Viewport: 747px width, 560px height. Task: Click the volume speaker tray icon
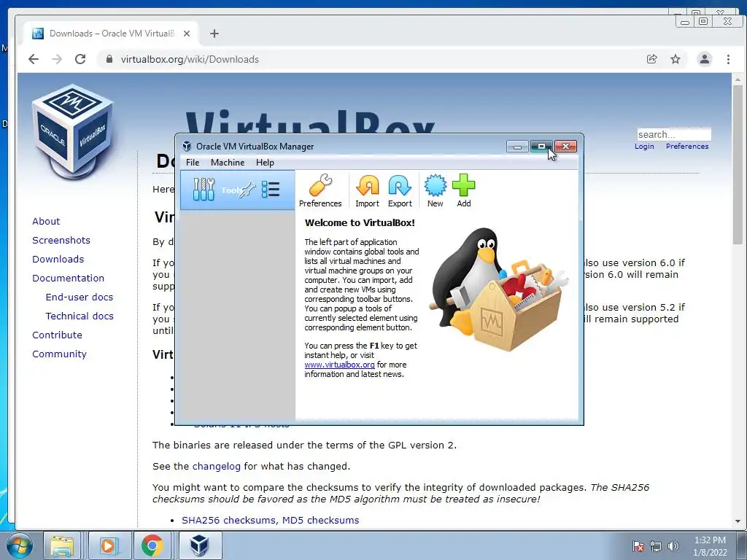[x=673, y=546]
